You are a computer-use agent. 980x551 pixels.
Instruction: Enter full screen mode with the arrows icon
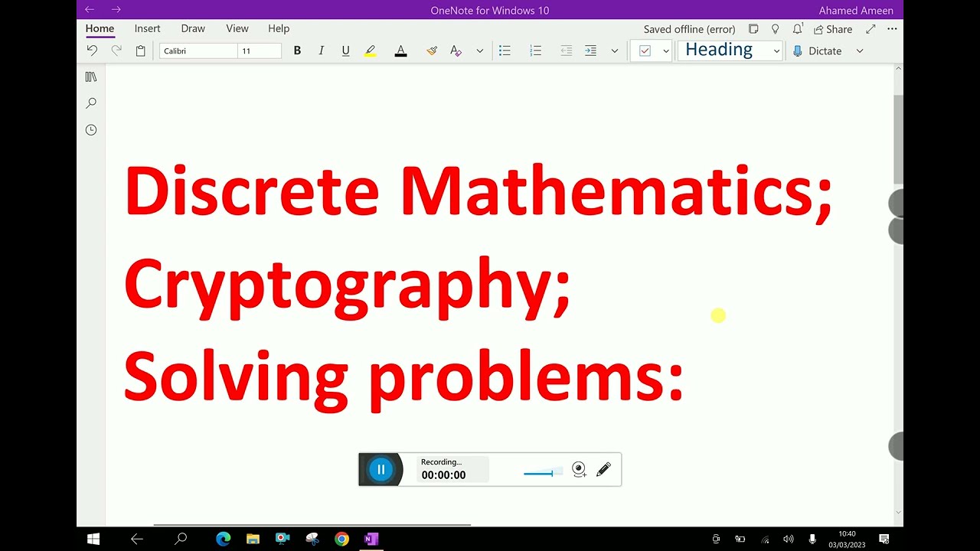[x=871, y=29]
